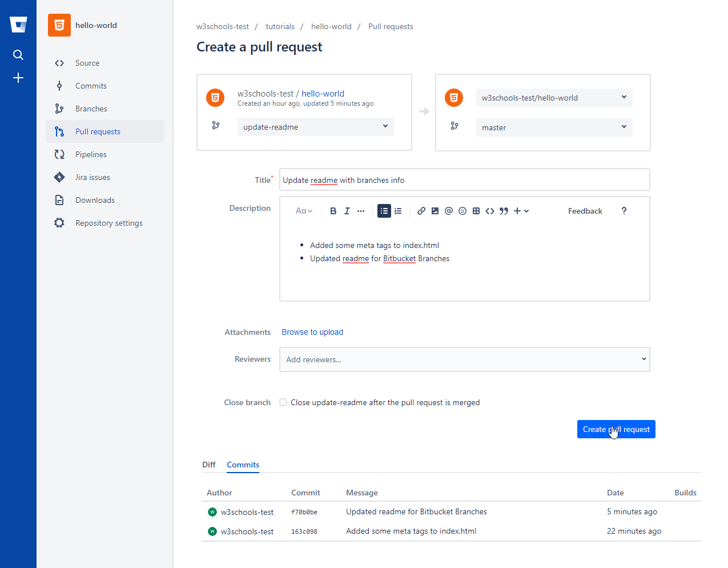Click w3schools-test author on 163c098 row

click(x=247, y=531)
